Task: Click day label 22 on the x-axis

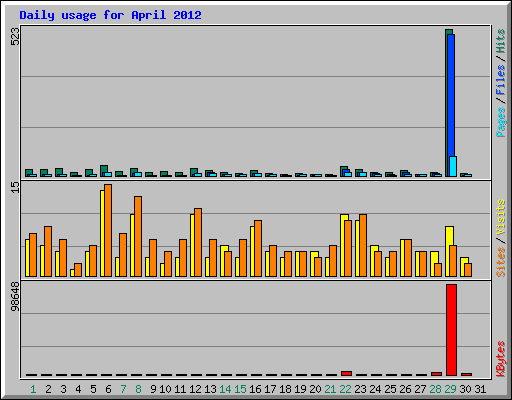Action: [345, 389]
